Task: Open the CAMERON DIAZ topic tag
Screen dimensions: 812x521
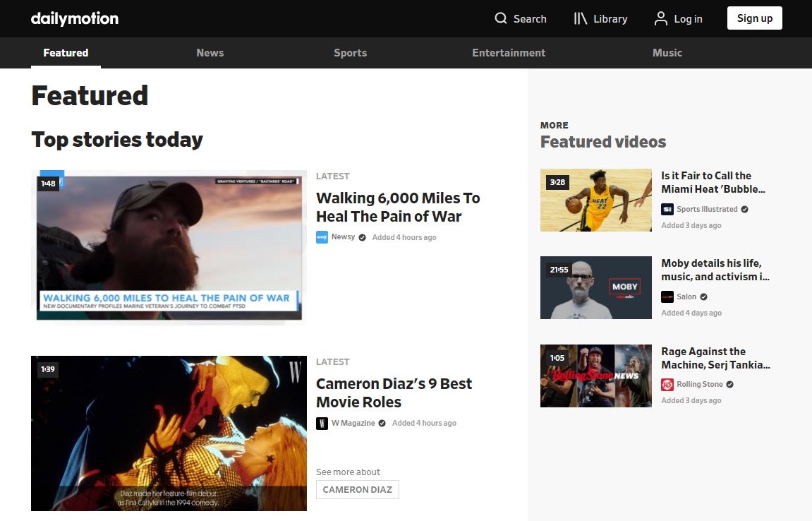Action: pos(358,489)
